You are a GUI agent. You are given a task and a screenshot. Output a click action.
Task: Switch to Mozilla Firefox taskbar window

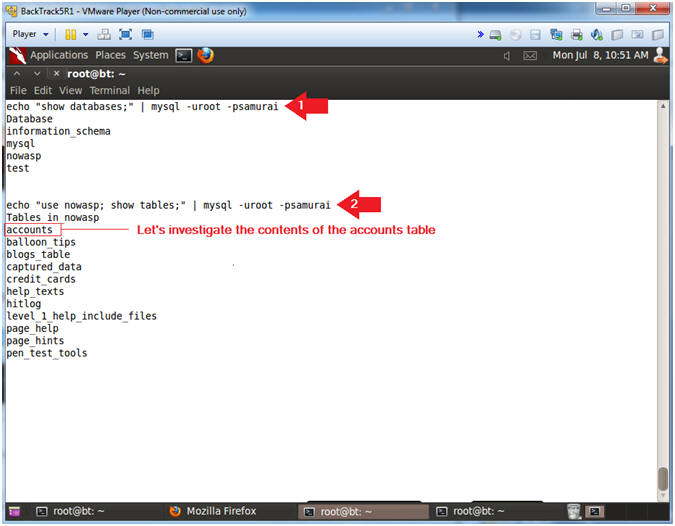213,511
